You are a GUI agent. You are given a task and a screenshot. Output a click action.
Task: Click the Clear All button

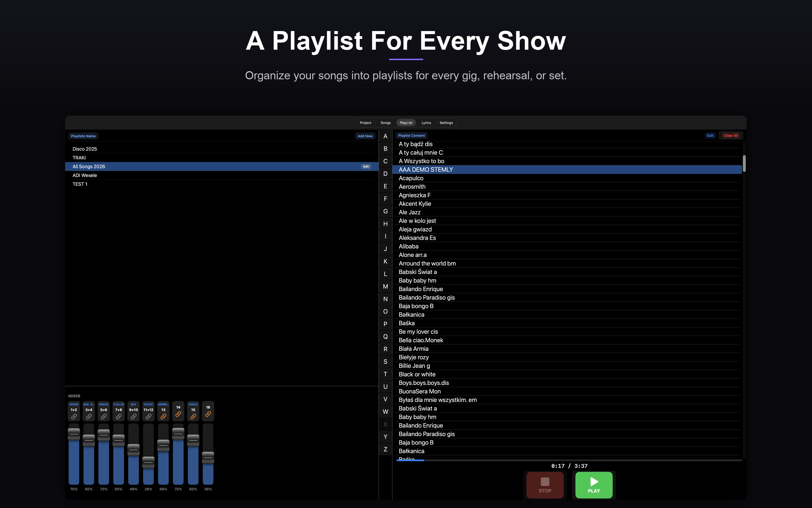pyautogui.click(x=731, y=136)
